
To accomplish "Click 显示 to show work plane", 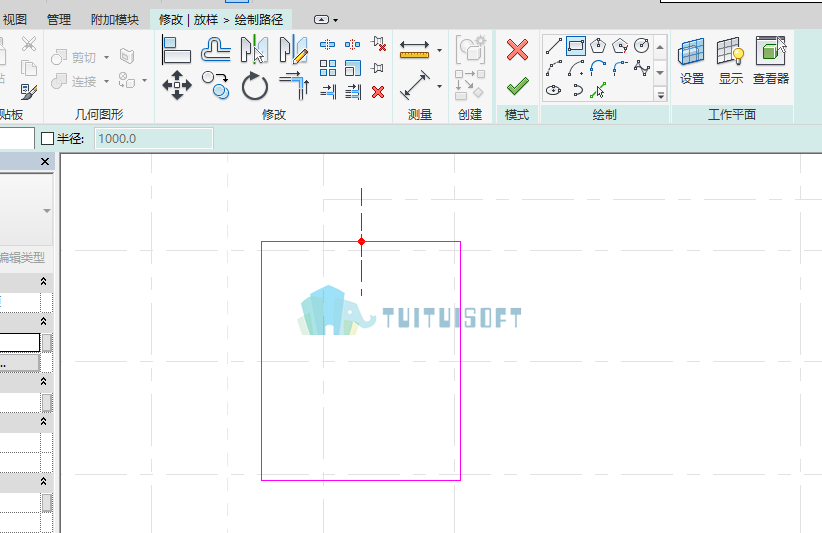I will pyautogui.click(x=731, y=60).
